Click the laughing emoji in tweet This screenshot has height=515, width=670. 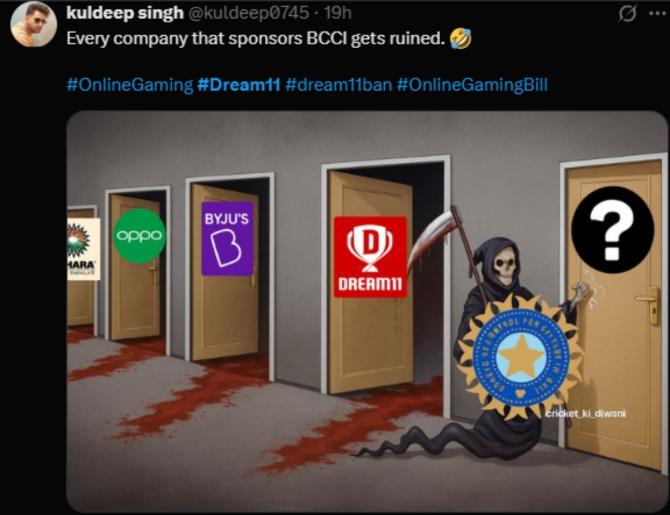[461, 38]
